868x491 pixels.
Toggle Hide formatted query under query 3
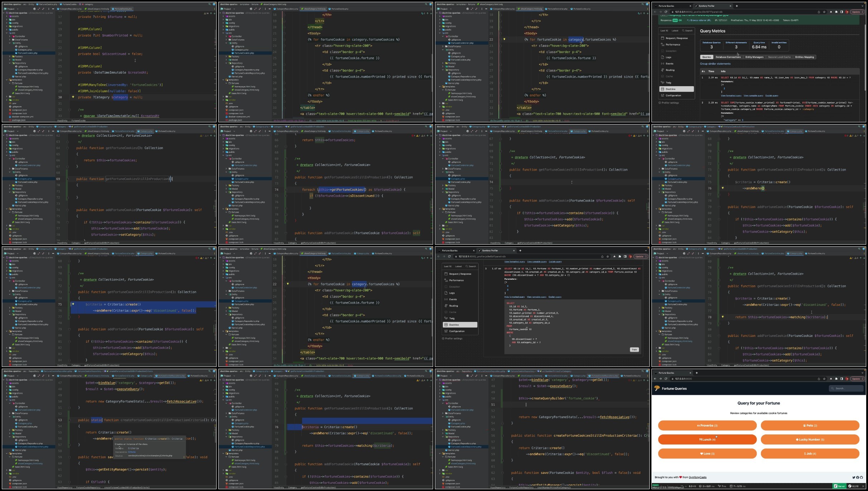514,297
